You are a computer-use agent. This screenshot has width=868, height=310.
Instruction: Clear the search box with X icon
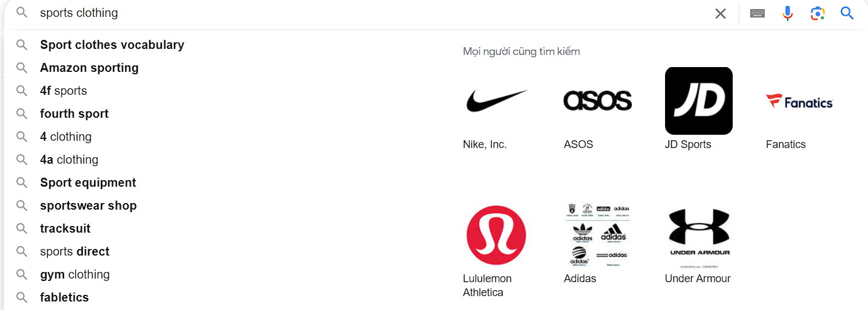(x=720, y=13)
